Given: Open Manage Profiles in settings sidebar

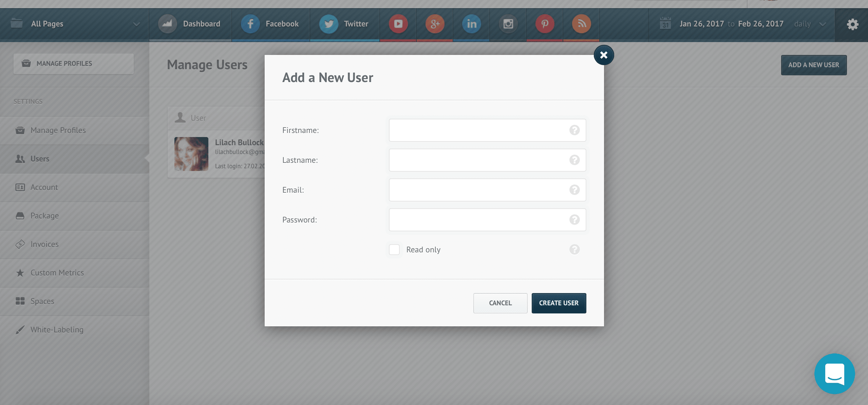Looking at the screenshot, I should point(74,131).
